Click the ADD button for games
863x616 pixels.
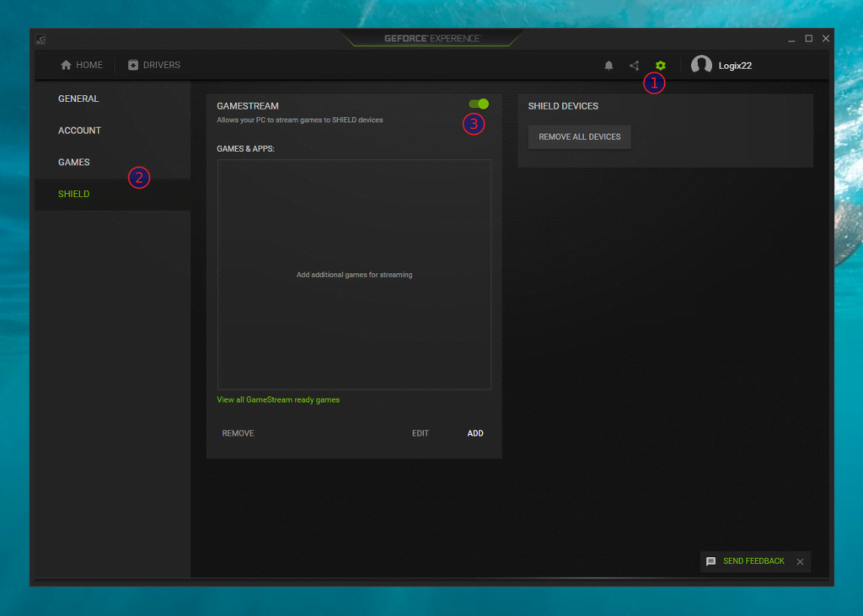(475, 433)
